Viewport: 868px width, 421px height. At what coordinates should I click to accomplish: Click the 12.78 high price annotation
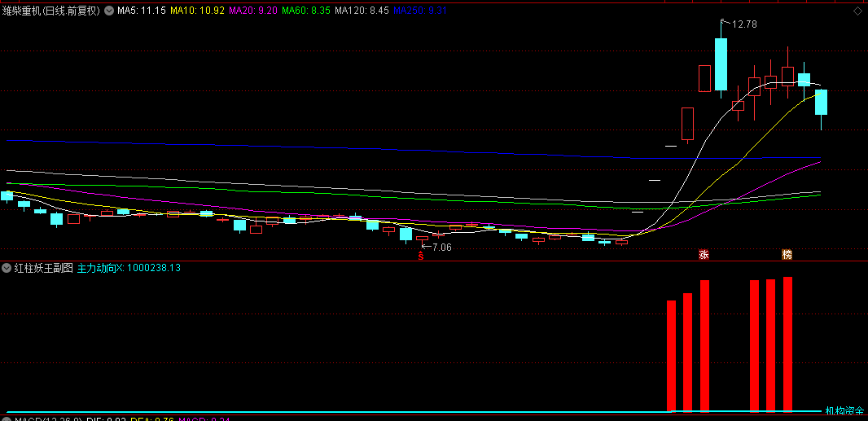[744, 24]
